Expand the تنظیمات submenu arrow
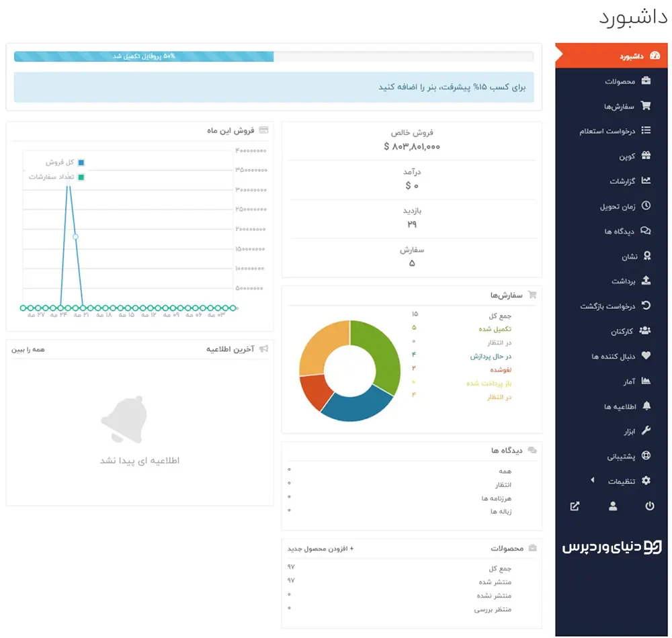 point(593,480)
